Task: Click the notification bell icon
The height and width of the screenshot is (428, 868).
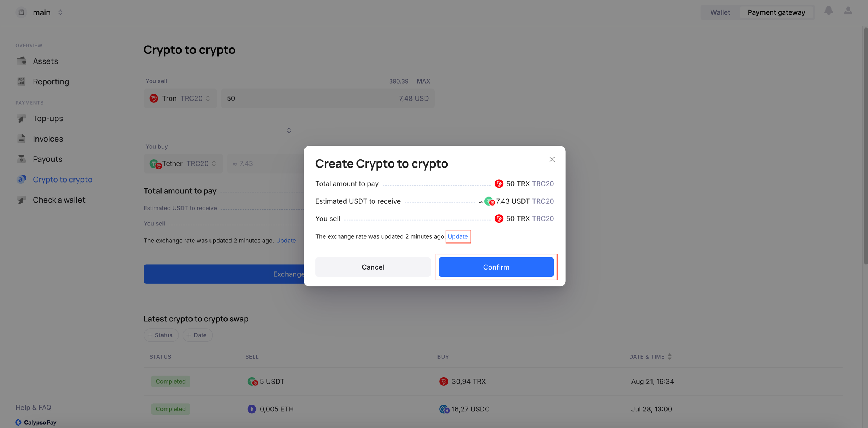Action: click(x=828, y=11)
